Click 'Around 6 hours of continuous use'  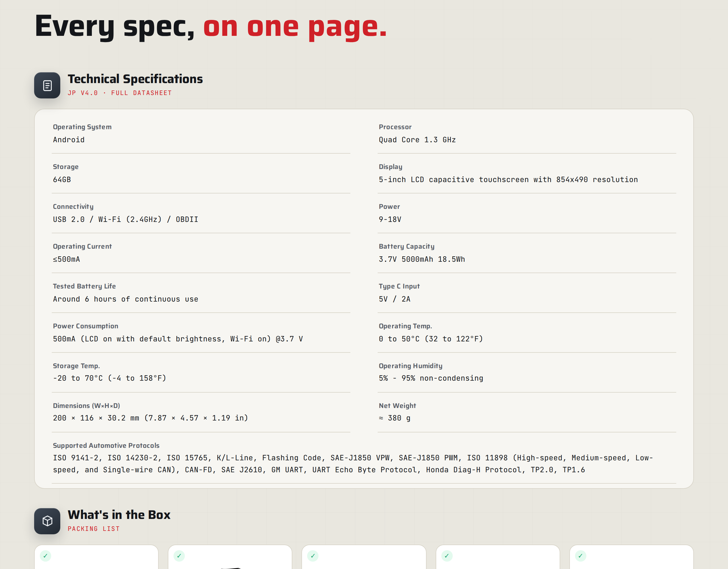tap(125, 299)
